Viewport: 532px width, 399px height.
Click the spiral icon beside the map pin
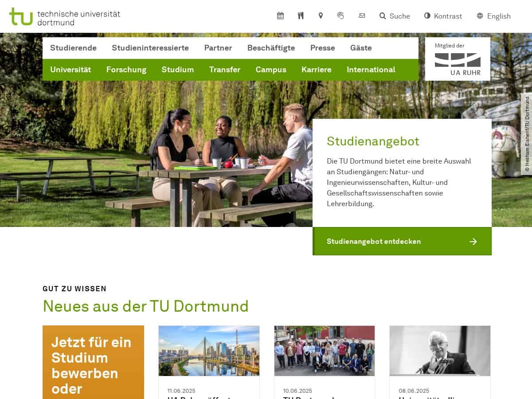click(x=340, y=16)
